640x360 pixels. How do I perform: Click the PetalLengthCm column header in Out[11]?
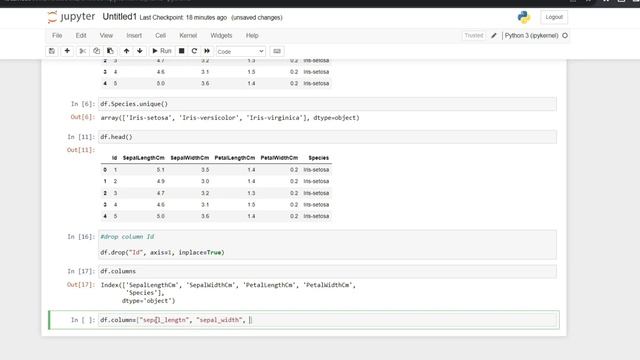(x=235, y=158)
